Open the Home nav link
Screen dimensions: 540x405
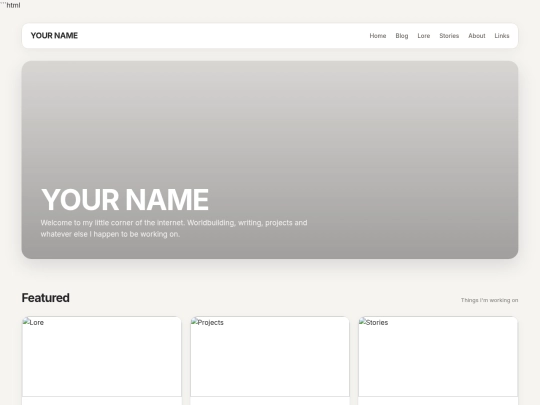coord(378,36)
